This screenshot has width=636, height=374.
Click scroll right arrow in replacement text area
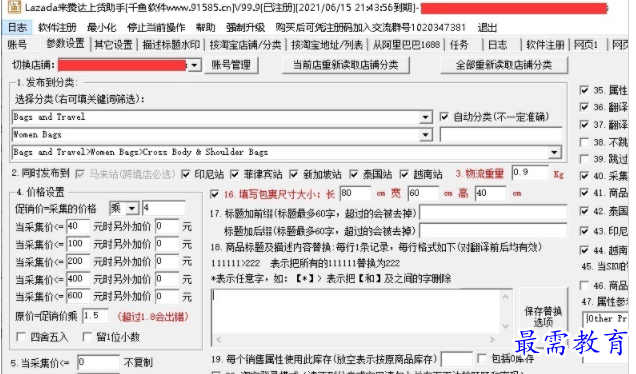coord(492,339)
